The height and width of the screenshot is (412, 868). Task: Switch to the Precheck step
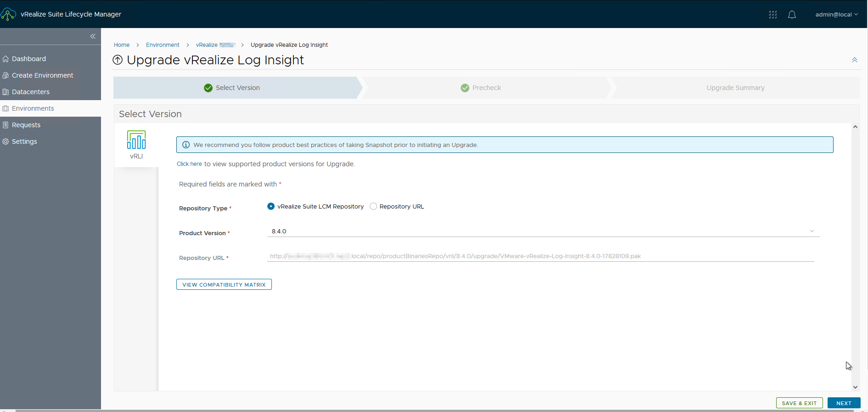coord(486,88)
